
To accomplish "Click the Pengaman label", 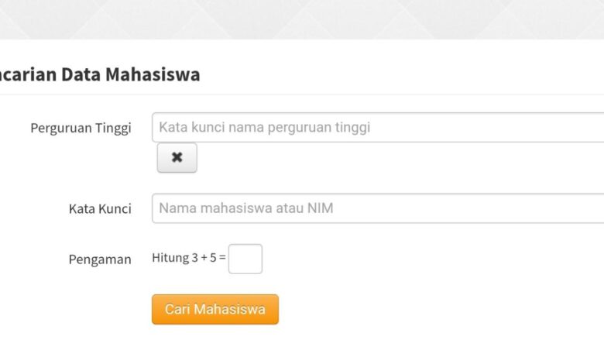I will tap(100, 259).
